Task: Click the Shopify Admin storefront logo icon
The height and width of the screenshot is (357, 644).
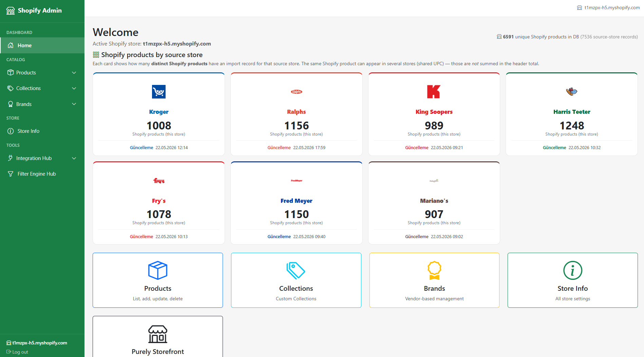Action: pos(11,11)
